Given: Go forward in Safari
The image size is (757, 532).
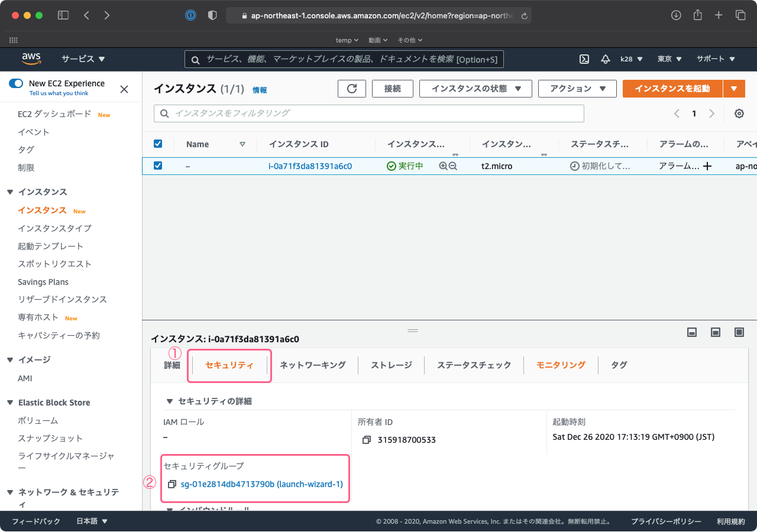Looking at the screenshot, I should 107,15.
